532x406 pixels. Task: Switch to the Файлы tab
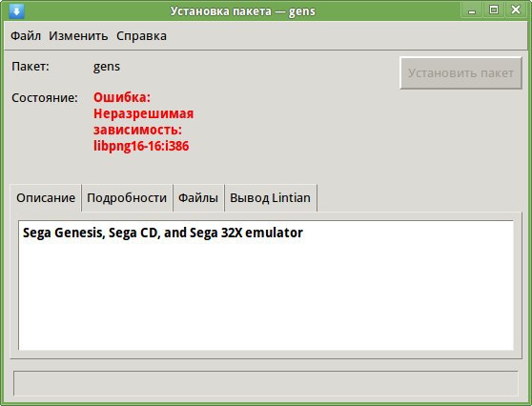coord(198,197)
